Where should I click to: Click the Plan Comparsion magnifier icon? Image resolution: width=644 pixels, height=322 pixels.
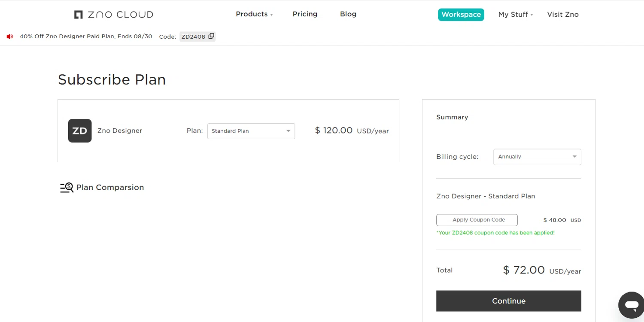click(x=67, y=188)
